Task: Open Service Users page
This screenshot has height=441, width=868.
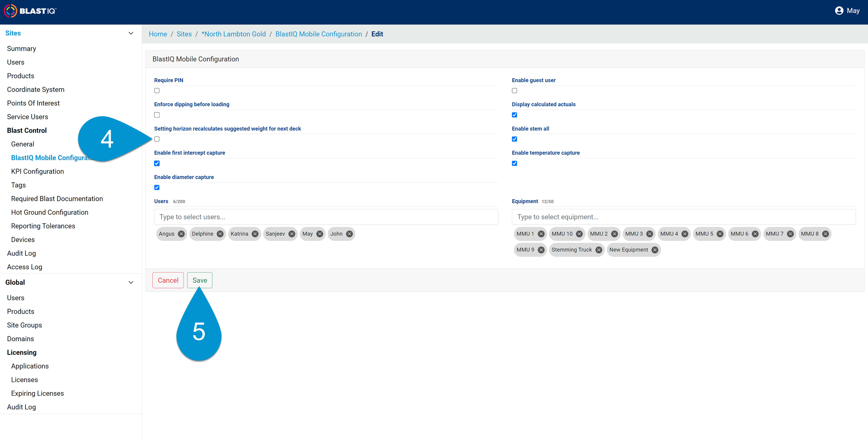Action: [28, 117]
